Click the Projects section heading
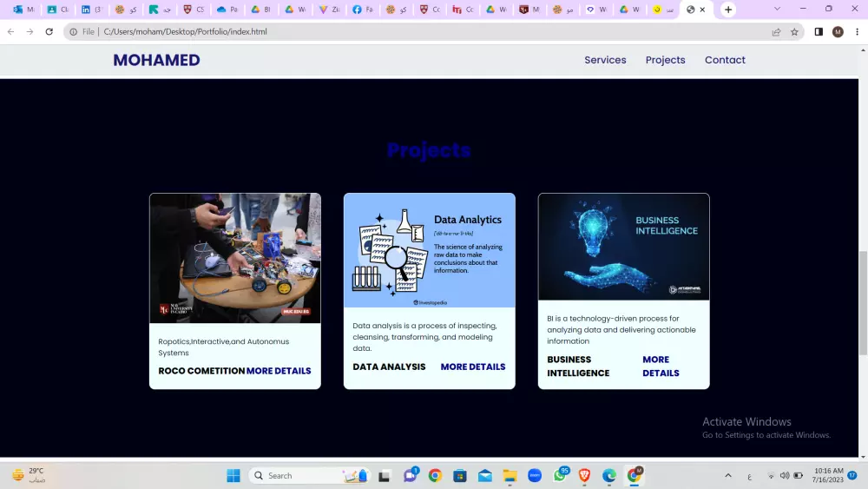The image size is (868, 489). coord(429,149)
